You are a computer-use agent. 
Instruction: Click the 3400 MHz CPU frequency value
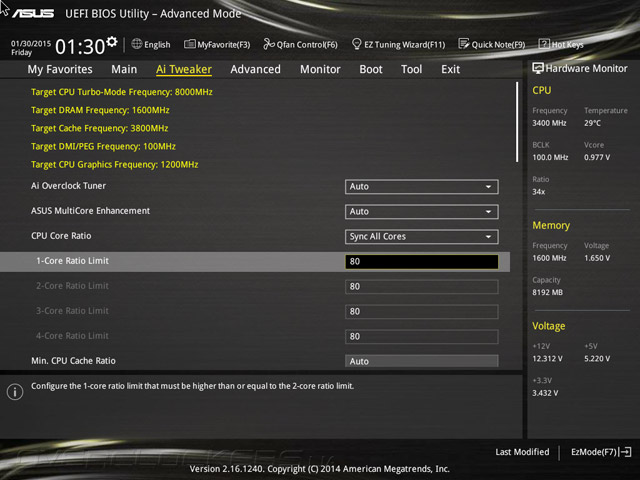[549, 123]
